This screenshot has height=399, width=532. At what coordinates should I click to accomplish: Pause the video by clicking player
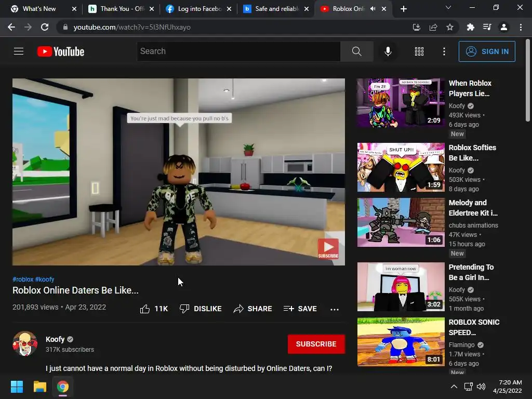179,171
